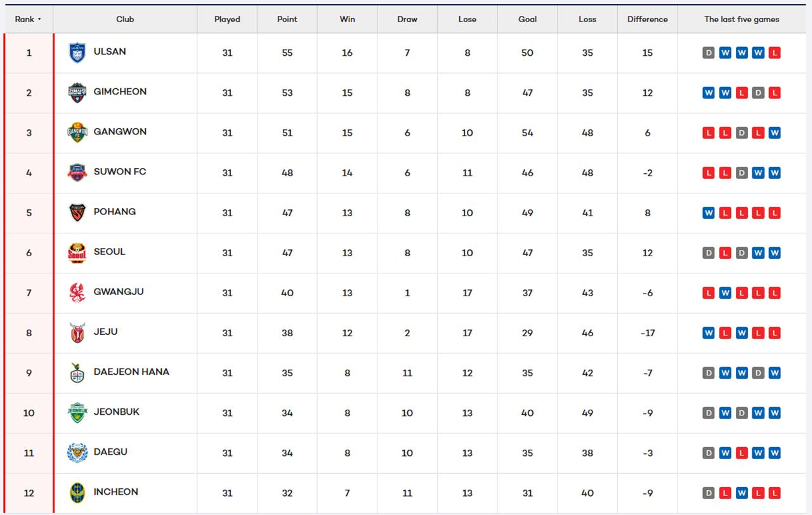This screenshot has height=515, width=812.
Task: Open the DAEGU club name link
Action: pos(110,452)
